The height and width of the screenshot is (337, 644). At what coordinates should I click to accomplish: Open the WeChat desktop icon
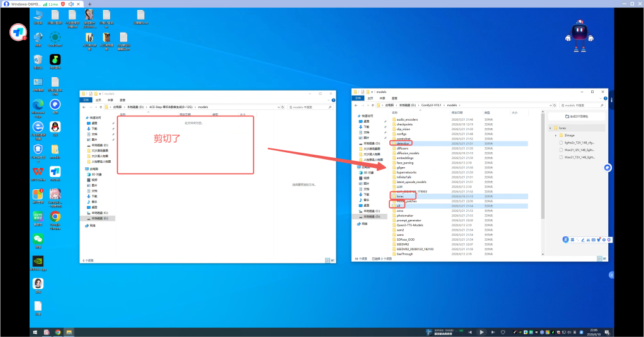[x=38, y=240]
